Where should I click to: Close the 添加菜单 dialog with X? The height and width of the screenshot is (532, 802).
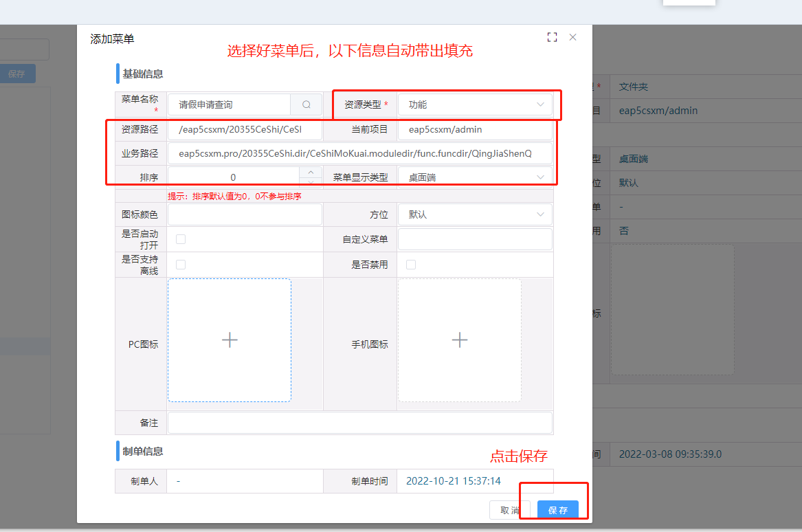click(x=572, y=37)
